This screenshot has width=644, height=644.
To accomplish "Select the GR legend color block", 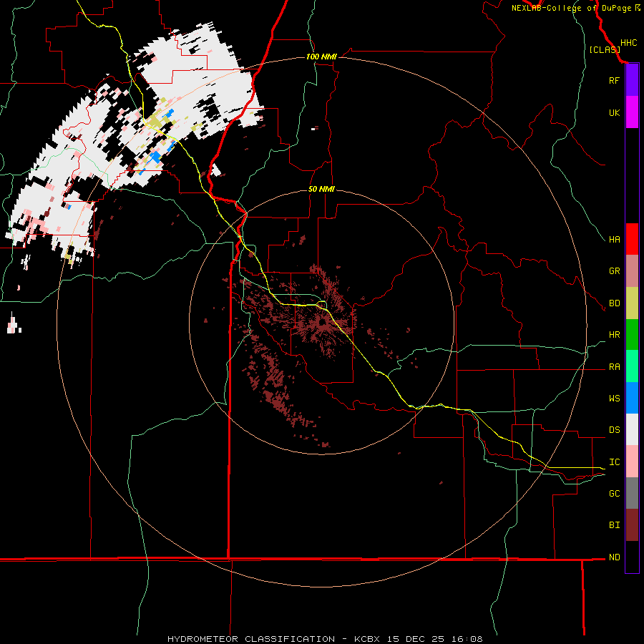I will pos(632,271).
